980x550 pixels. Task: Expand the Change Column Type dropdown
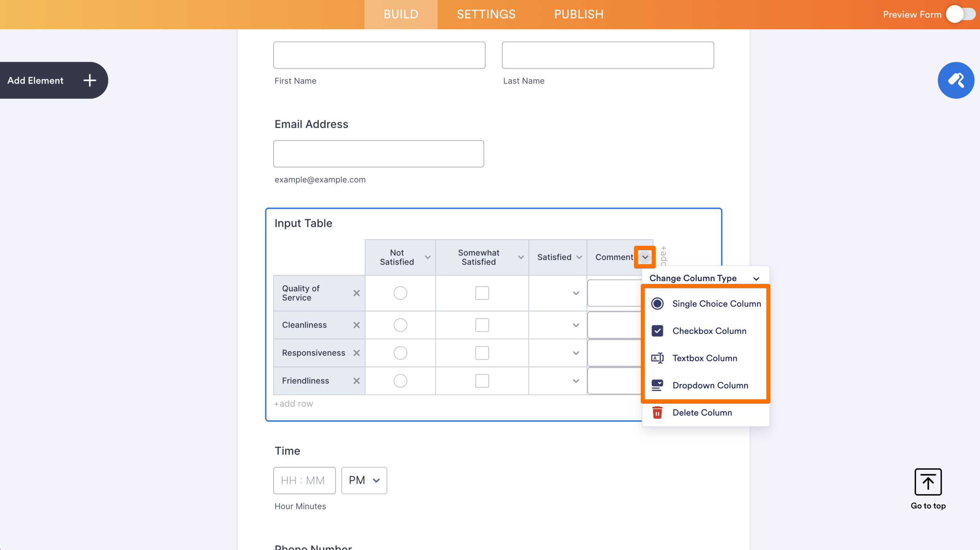coord(756,278)
